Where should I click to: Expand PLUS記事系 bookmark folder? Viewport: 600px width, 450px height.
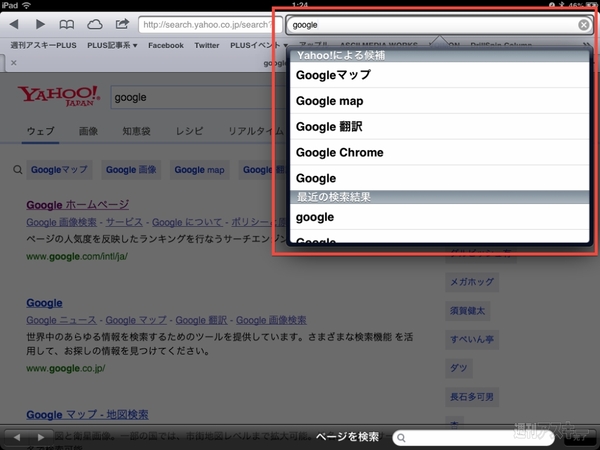pyautogui.click(x=112, y=45)
